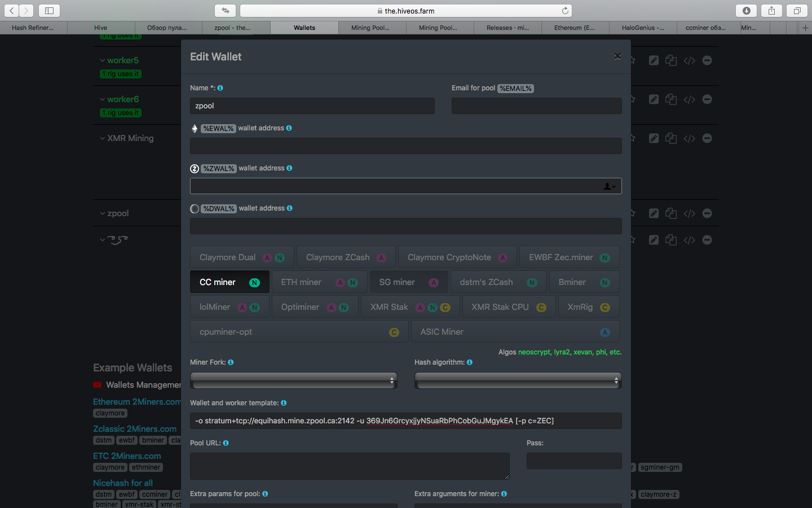Screen dimensions: 812x508
Task: Open the Miner Fork dropdown
Action: click(x=294, y=381)
